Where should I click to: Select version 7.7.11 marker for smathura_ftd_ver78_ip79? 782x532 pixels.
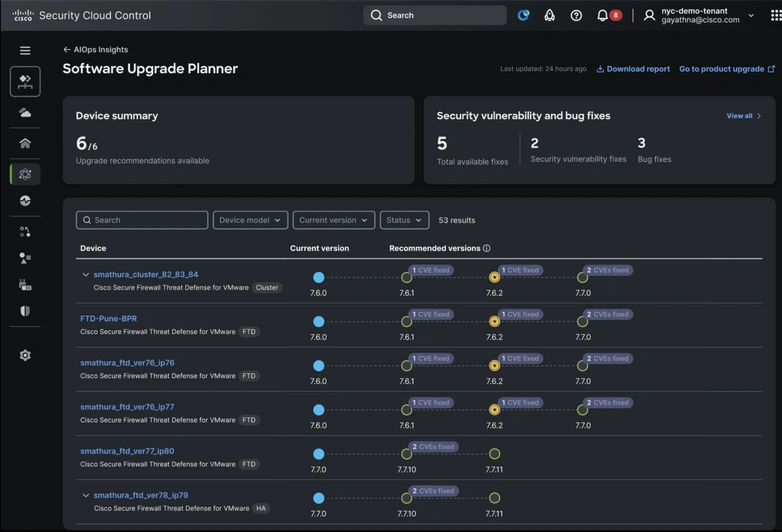tap(494, 498)
